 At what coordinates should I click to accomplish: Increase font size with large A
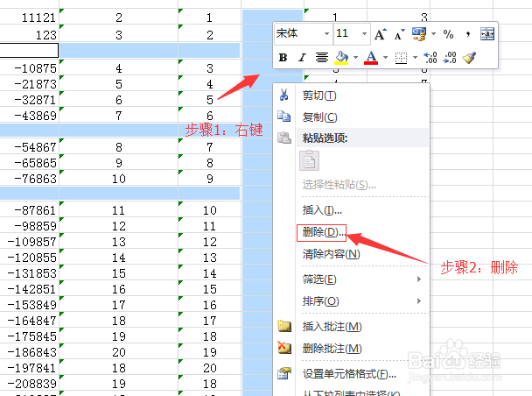381,34
